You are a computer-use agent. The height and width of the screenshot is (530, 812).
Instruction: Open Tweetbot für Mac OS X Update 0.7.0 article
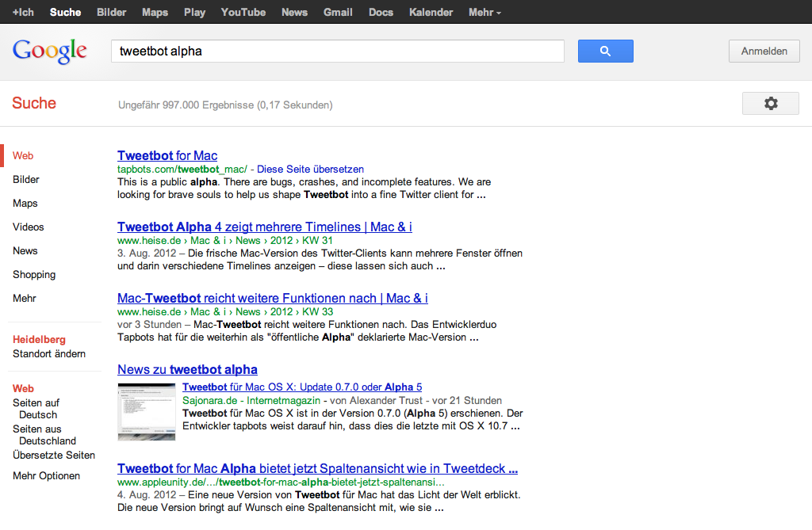tap(302, 387)
